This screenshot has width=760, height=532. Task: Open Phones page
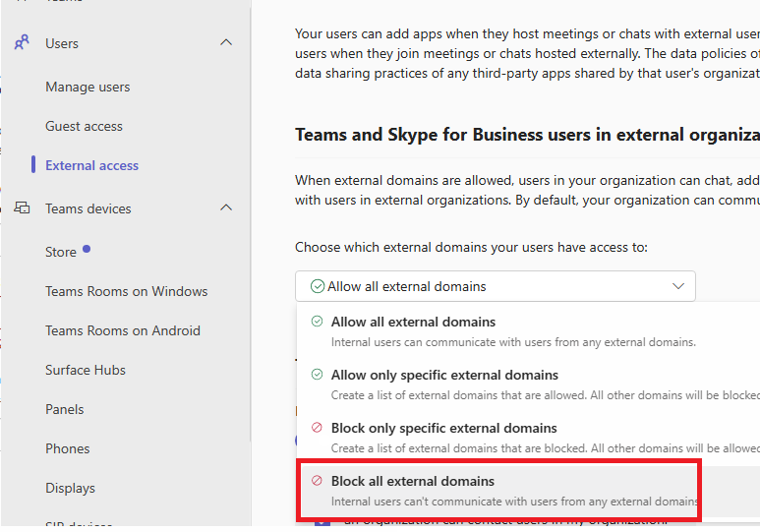coord(68,448)
